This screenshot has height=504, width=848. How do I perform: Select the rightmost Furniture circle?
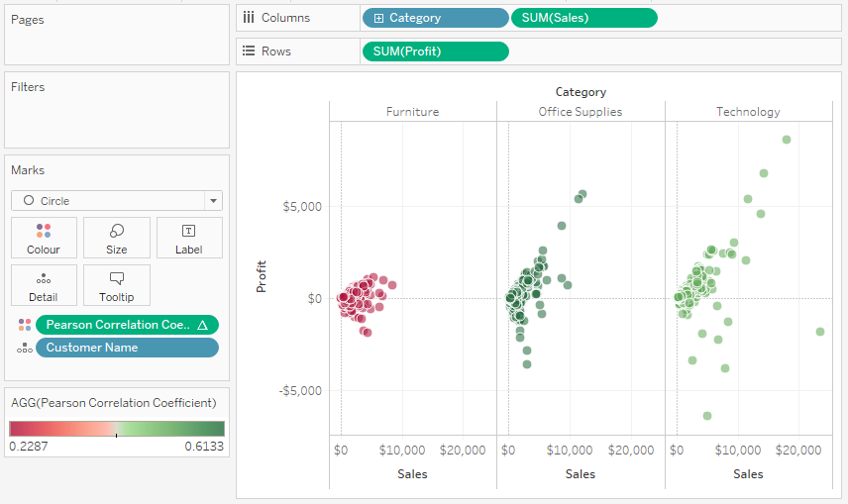(392, 285)
